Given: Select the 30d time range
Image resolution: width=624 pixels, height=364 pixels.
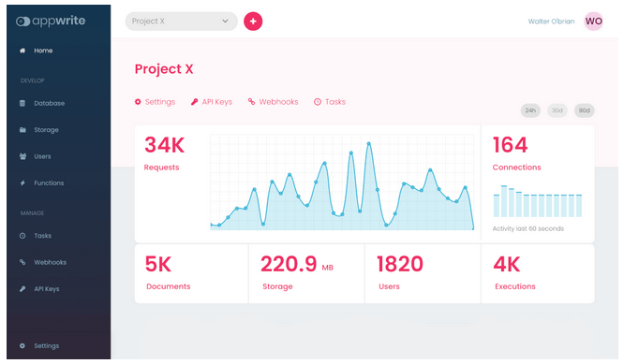Looking at the screenshot, I should [557, 110].
